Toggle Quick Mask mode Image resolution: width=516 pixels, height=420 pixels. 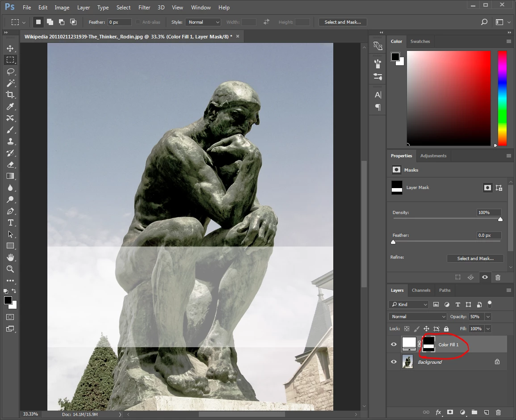[x=10, y=317]
